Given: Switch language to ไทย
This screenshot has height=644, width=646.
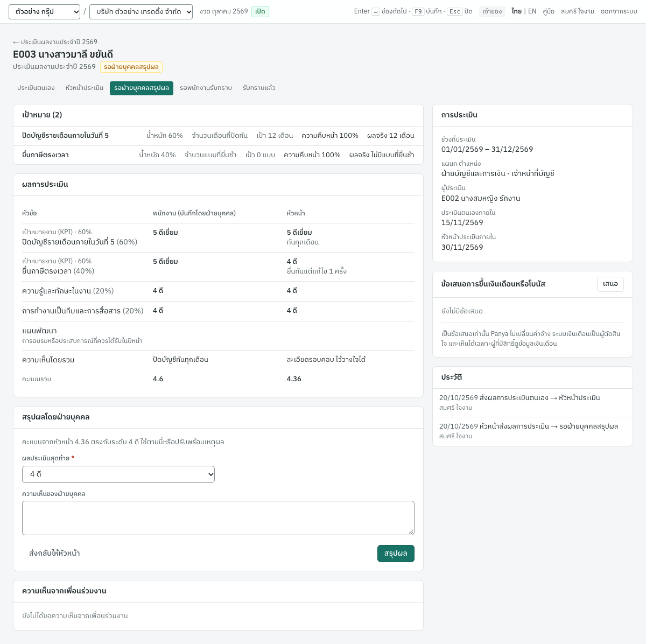Looking at the screenshot, I should point(516,11).
